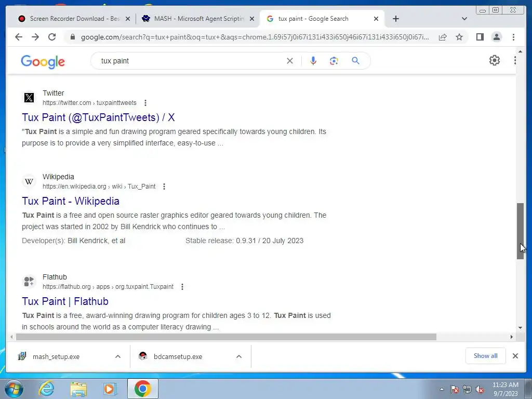Open Tux Paint (@TuxPaintTweets) / X link

pos(98,117)
